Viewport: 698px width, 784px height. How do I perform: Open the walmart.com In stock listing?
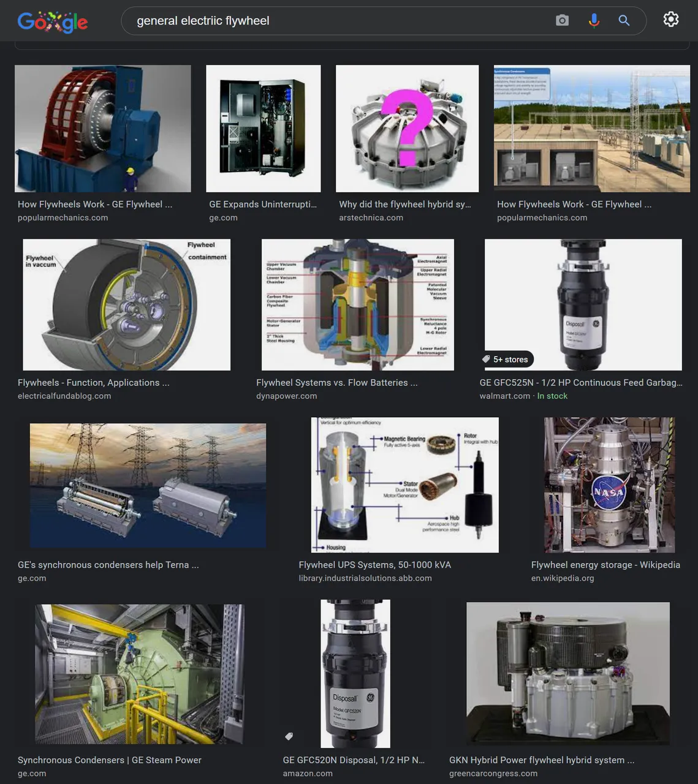tap(523, 396)
